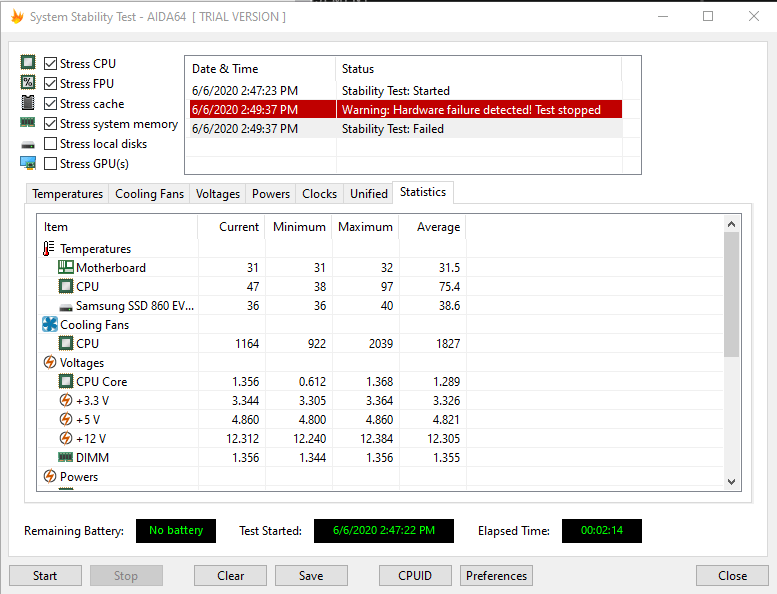
Task: Click the statistics list scrollbar thumb
Action: click(731, 294)
